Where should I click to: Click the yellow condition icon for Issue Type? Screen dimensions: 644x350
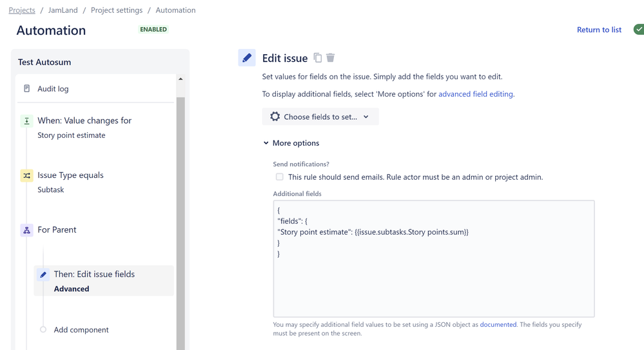(26, 175)
